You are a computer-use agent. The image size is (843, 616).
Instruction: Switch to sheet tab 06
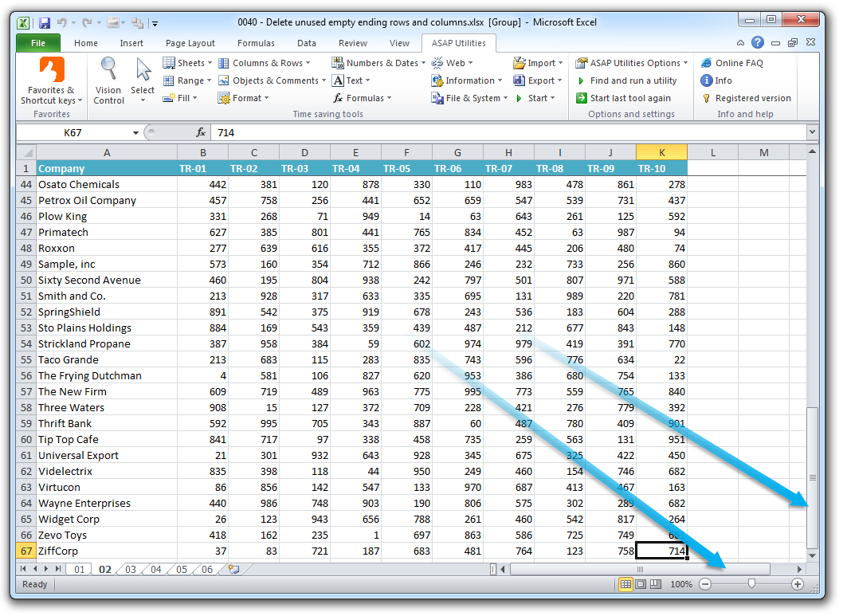point(207,569)
